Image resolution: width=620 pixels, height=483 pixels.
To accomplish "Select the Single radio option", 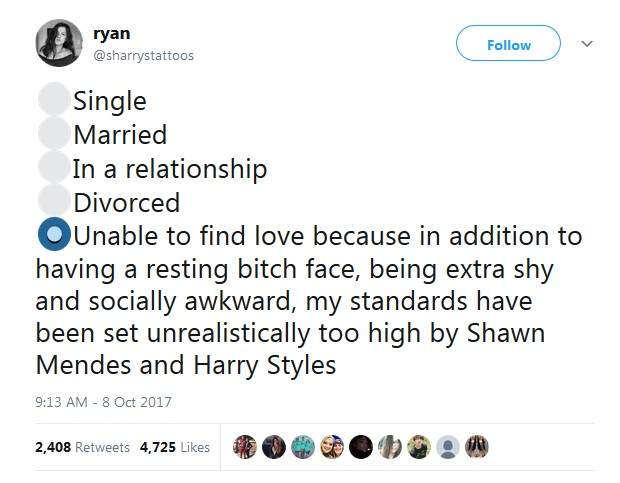I will (53, 100).
